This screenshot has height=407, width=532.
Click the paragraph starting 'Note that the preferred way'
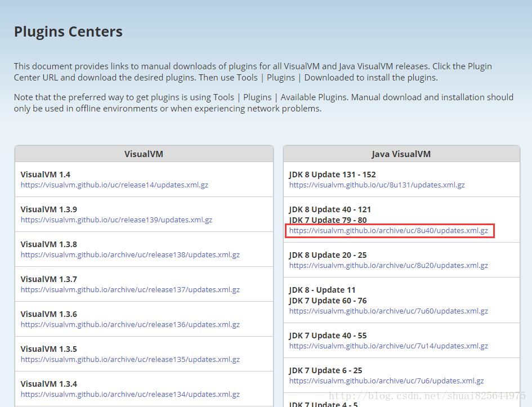263,103
